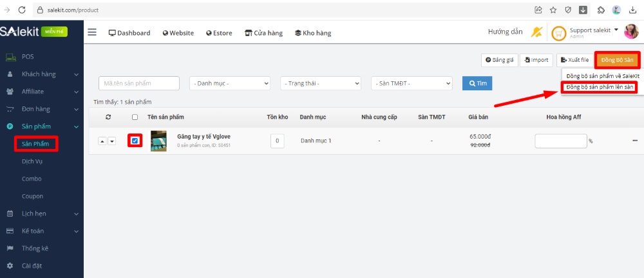Bookmark page with the star icon
644x278 pixels.
point(553,10)
